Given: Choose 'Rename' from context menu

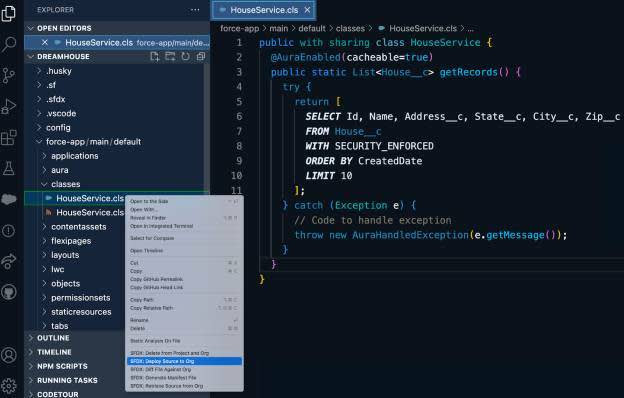Looking at the screenshot, I should [184, 320].
